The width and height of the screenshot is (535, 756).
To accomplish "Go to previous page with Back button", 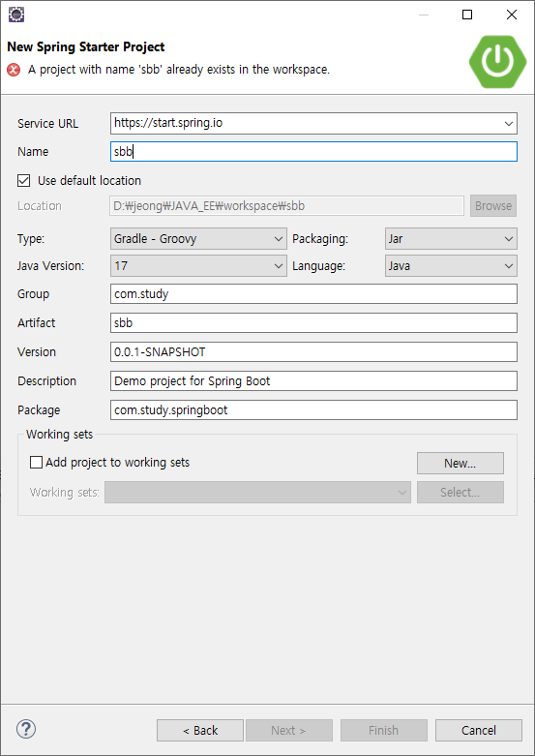I will (200, 731).
